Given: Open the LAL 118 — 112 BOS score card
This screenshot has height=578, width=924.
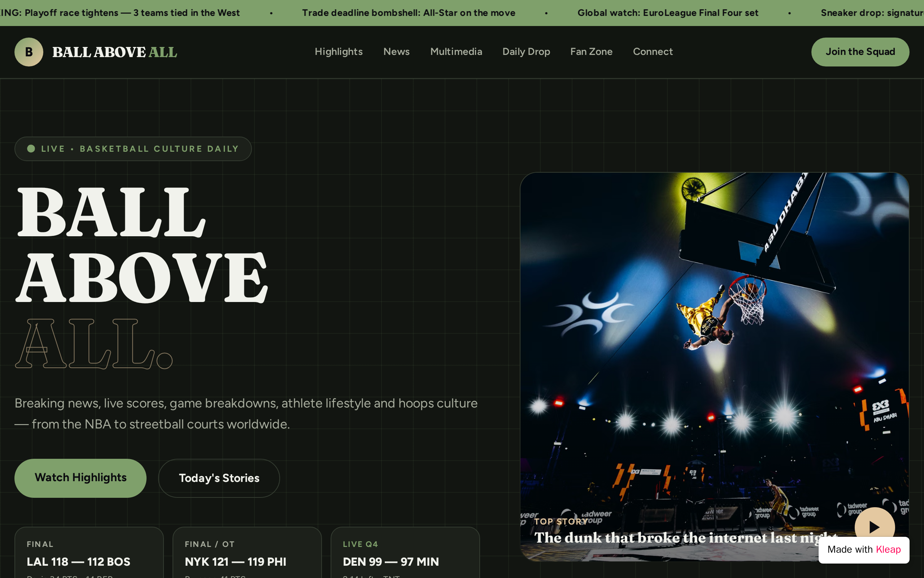Looking at the screenshot, I should click(89, 553).
